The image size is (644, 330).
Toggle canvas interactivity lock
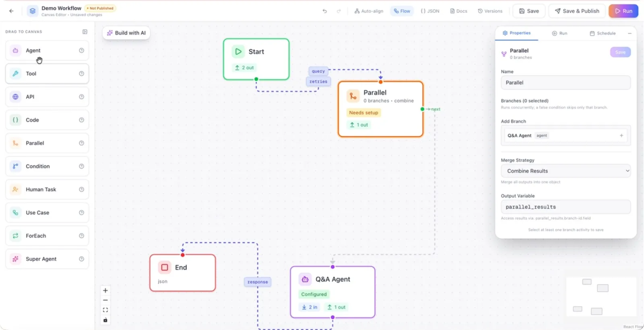pos(105,320)
